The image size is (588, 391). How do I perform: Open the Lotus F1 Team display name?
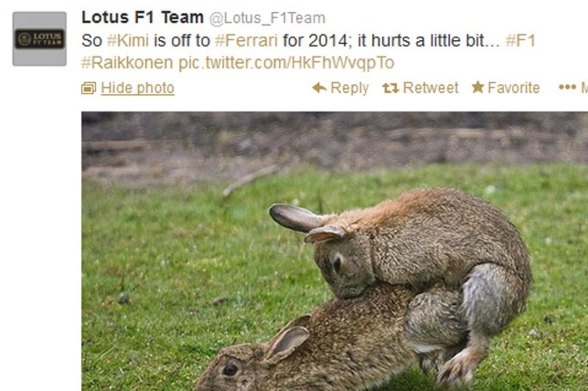142,17
